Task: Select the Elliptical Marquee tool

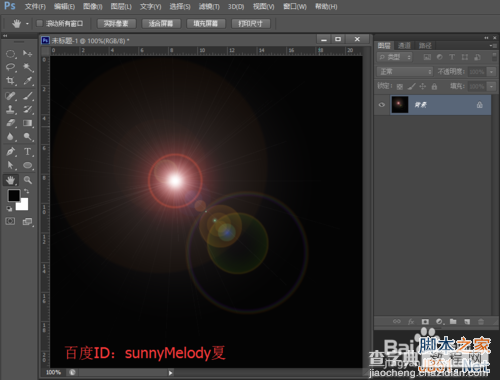Action: pyautogui.click(x=10, y=54)
